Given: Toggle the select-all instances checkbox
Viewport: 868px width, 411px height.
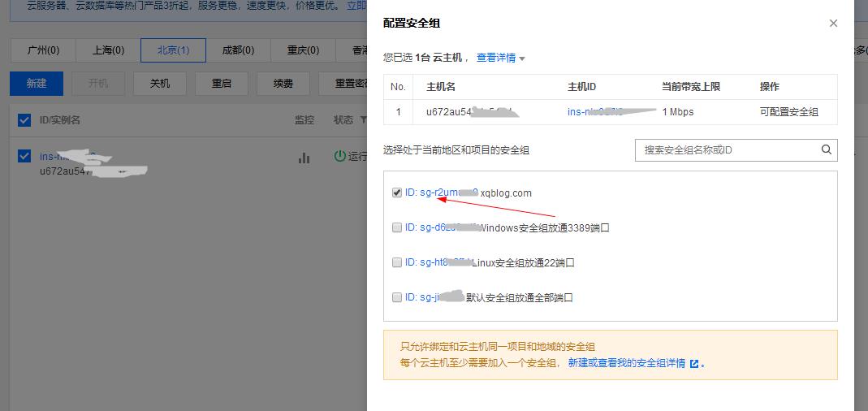Looking at the screenshot, I should 24,120.
